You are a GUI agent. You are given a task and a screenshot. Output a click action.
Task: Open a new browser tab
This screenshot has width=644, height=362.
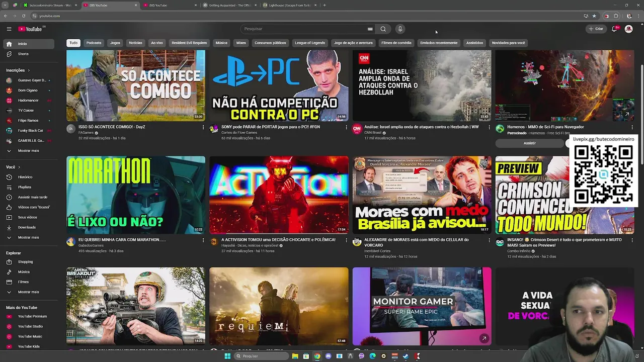coord(325,5)
